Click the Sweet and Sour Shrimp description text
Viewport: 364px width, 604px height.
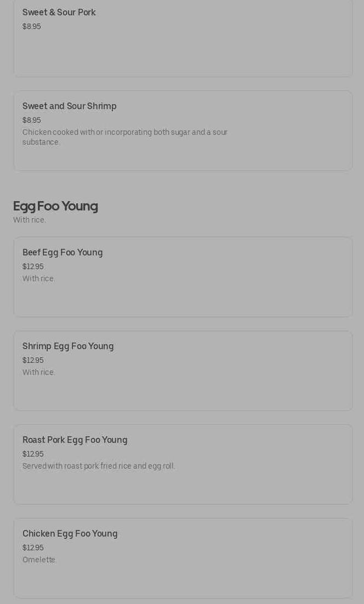(125, 133)
